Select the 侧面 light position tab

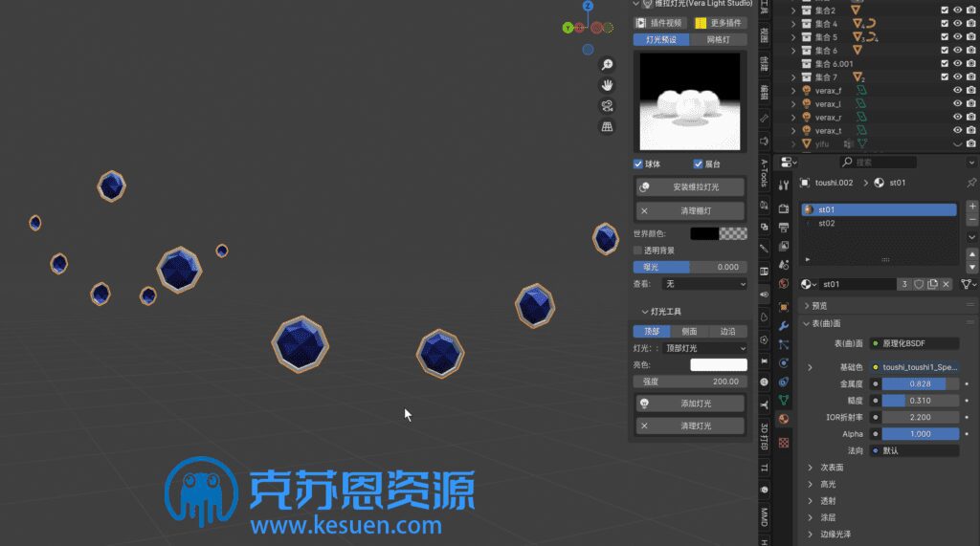click(689, 331)
